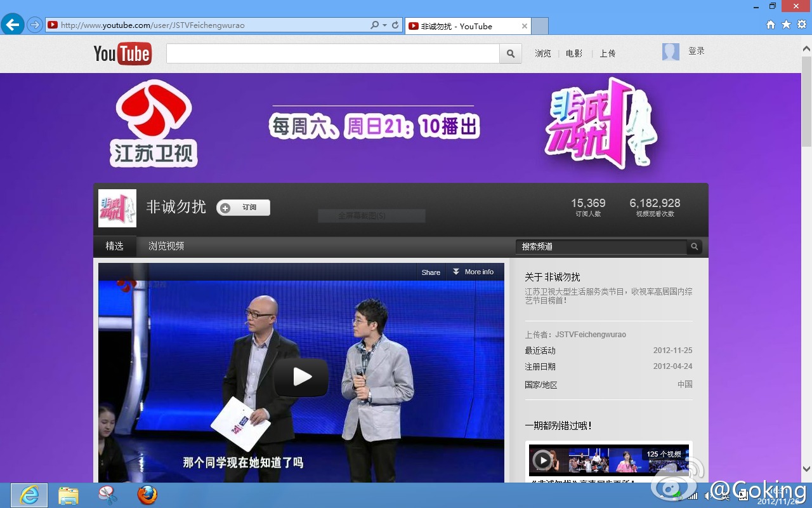This screenshot has height=508, width=812.
Task: Click the 非诚勿扰 pink logo in banner
Action: 599,124
